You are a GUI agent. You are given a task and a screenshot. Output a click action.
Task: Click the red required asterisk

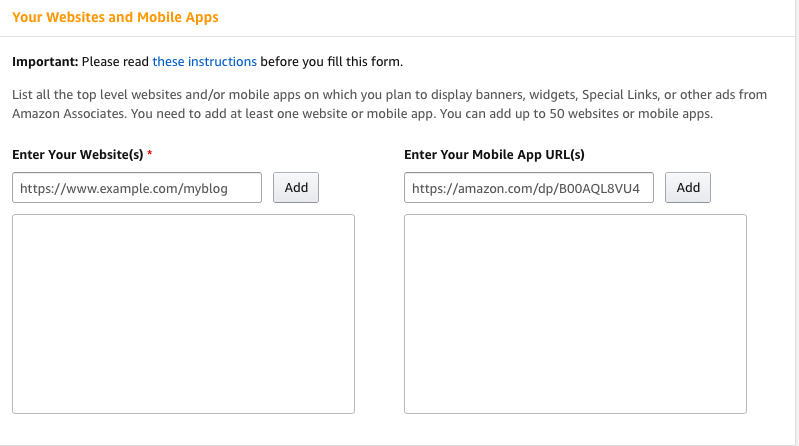150,153
